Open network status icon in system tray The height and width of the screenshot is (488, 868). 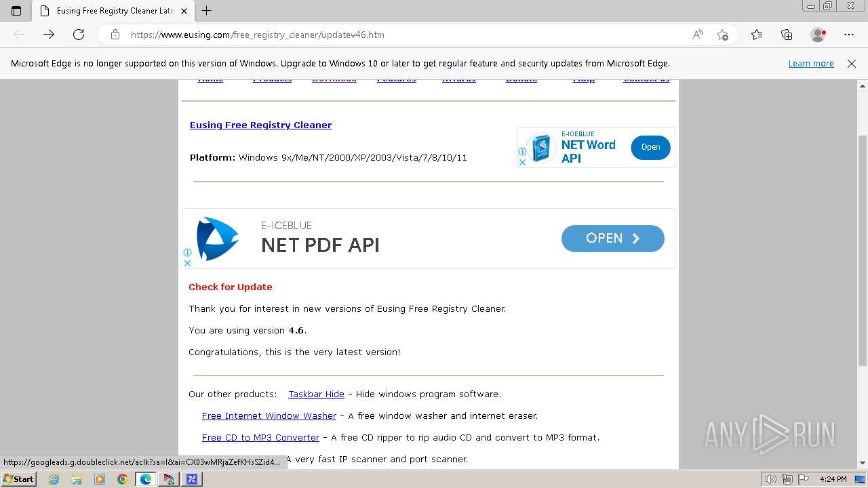click(x=787, y=479)
